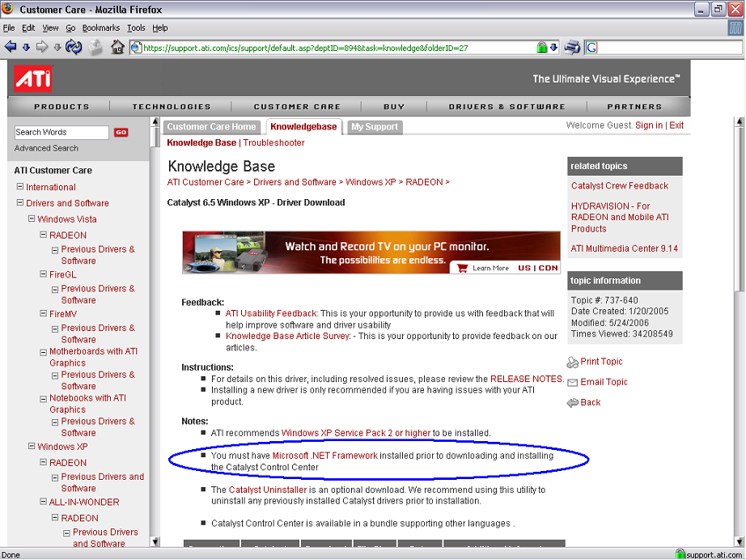Viewport: 746px width, 560px height.
Task: Click the Firefox activity throbber icon
Action: [735, 28]
